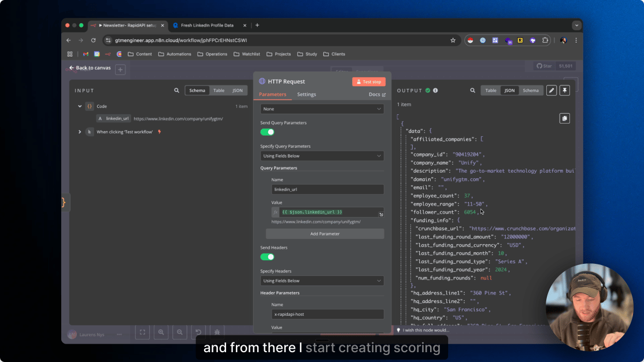This screenshot has height=362, width=644.
Task: Click the plus button beside Back to canvas
Action: (x=120, y=70)
